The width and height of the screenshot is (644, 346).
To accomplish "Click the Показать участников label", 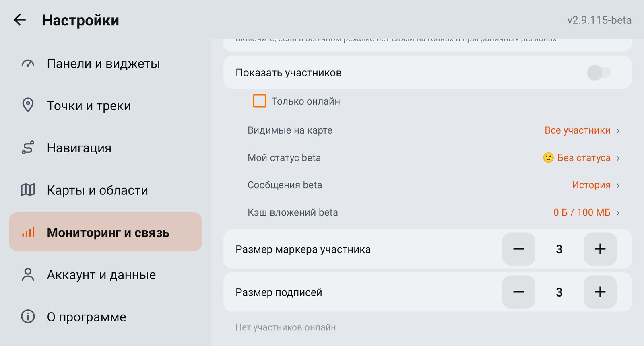I will pos(289,73).
